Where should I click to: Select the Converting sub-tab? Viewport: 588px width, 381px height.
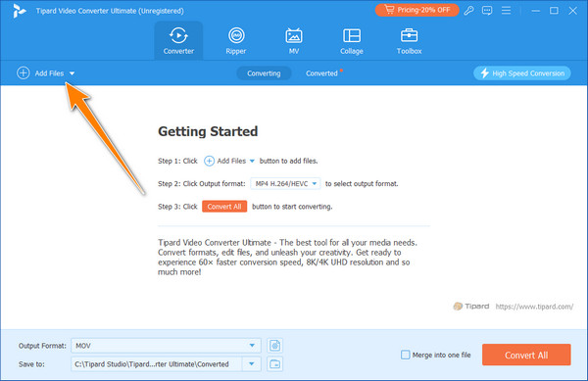coord(264,73)
